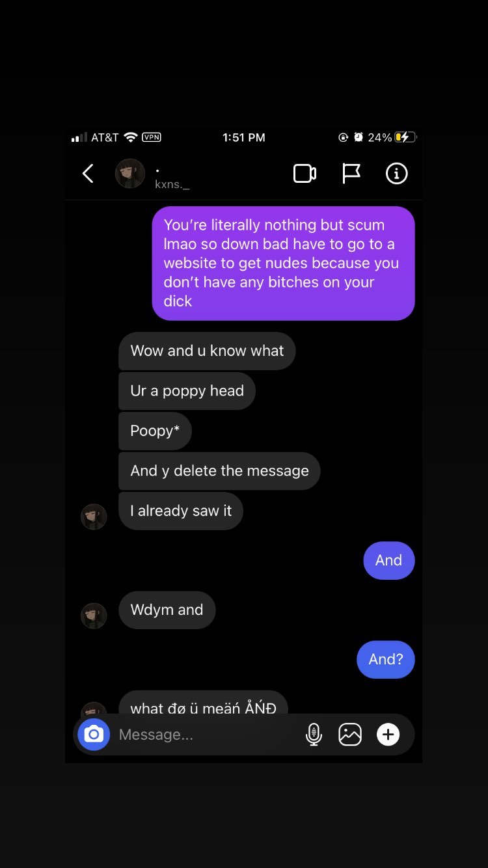The height and width of the screenshot is (868, 488).
Task: Select the "Ur a poppy head" message
Action: pyautogui.click(x=187, y=391)
